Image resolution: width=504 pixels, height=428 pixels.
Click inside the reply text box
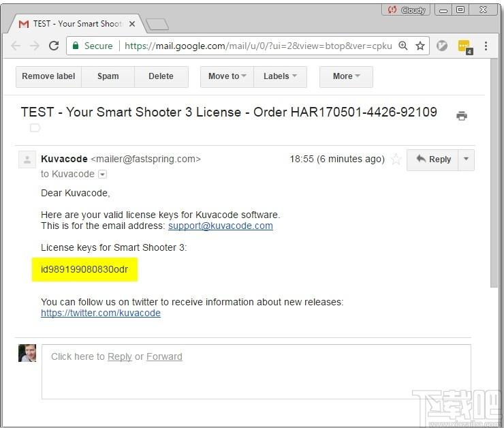click(x=256, y=371)
